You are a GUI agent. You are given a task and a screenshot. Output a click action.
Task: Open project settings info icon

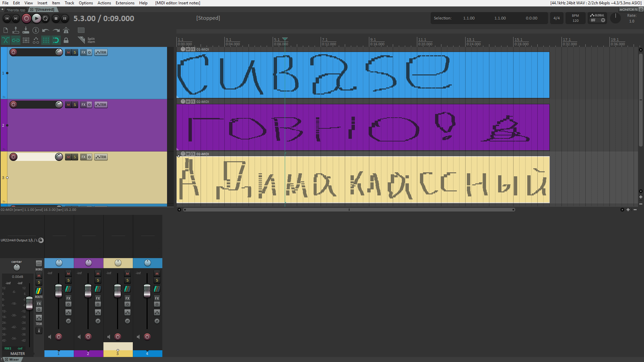tap(36, 30)
